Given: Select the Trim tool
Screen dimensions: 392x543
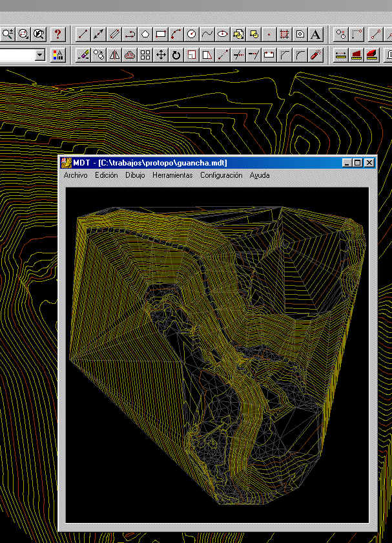Looking at the screenshot, I should click(x=238, y=55).
